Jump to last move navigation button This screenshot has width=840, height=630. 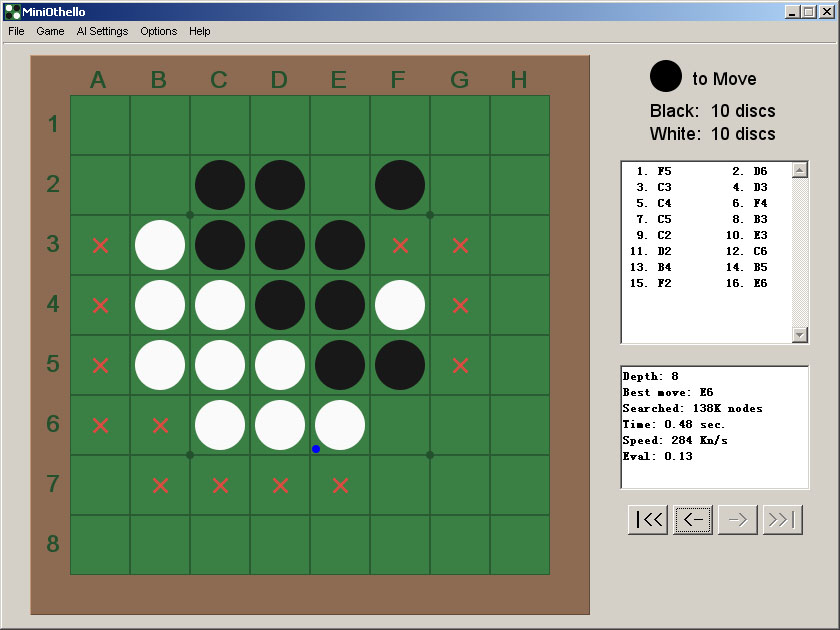(783, 520)
